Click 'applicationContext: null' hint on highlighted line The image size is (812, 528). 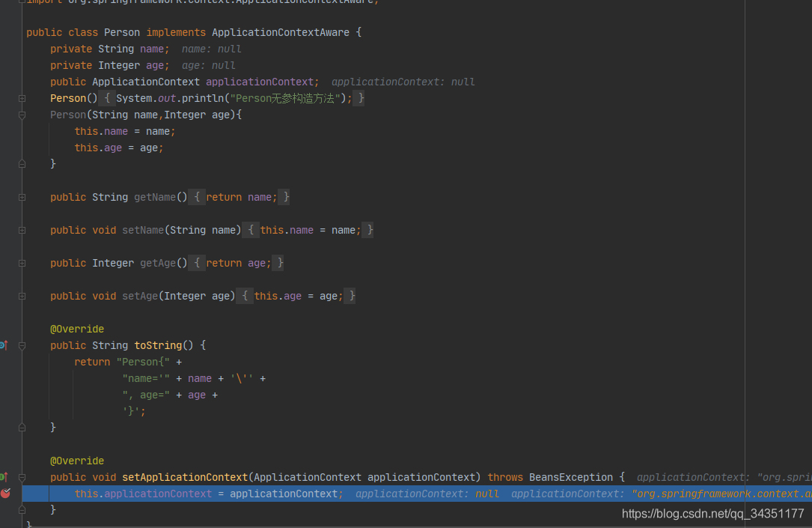click(x=427, y=494)
